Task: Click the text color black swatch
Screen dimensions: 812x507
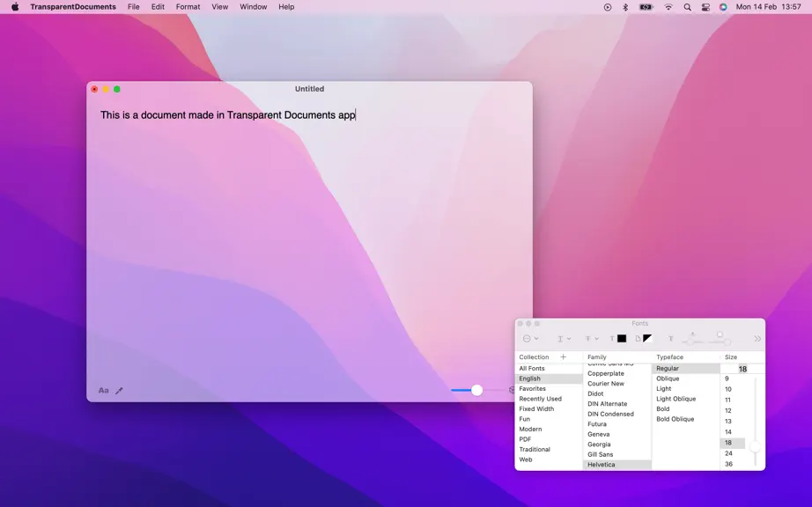Action: (x=622, y=338)
